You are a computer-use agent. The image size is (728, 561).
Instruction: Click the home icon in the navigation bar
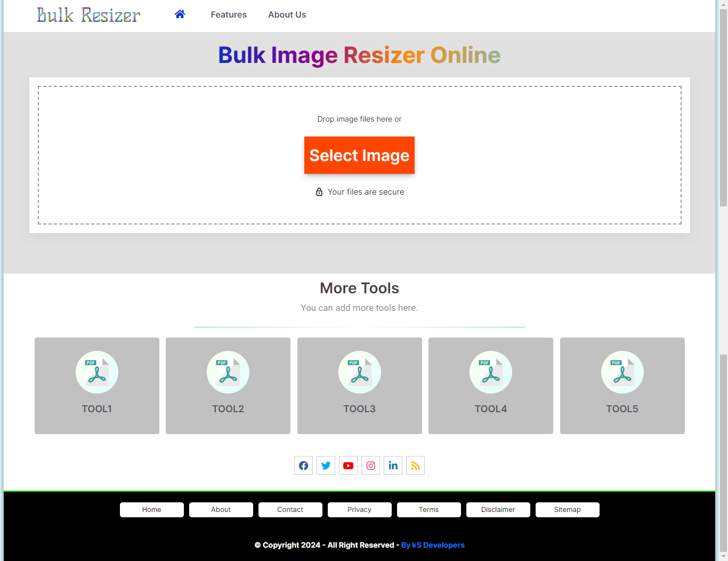[180, 14]
